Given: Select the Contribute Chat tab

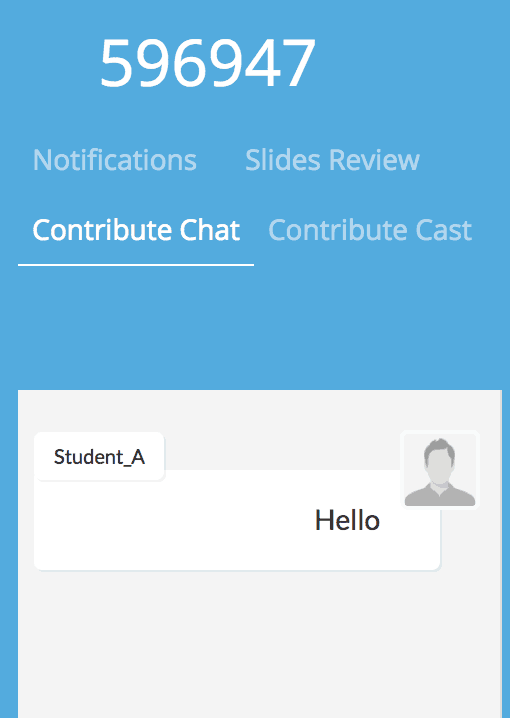Looking at the screenshot, I should (x=136, y=230).
